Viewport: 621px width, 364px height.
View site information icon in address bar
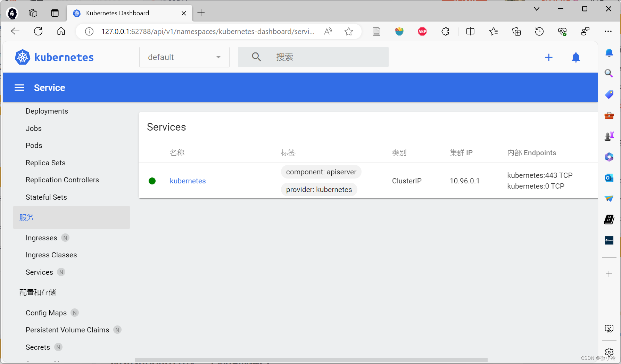[x=89, y=32]
